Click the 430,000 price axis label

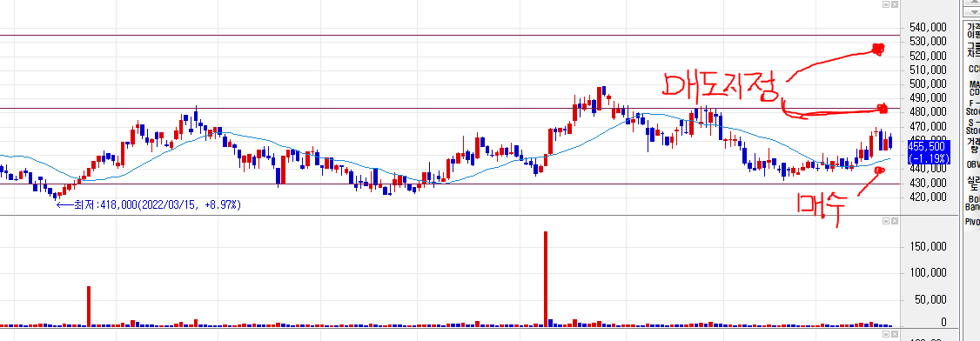click(928, 183)
